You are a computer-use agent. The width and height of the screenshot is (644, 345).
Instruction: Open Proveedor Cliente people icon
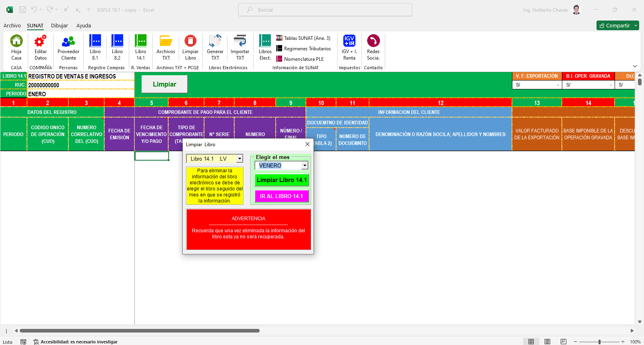(x=68, y=41)
